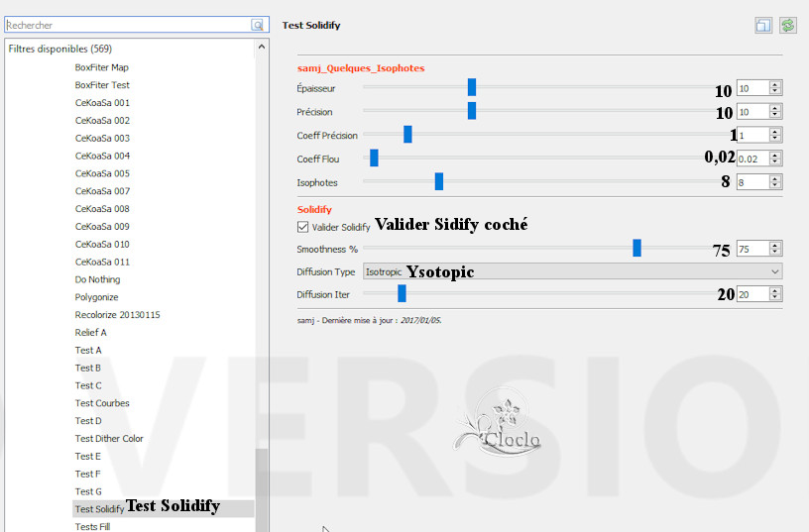Select the Polygonize filter
The image size is (809, 532).
tap(96, 297)
